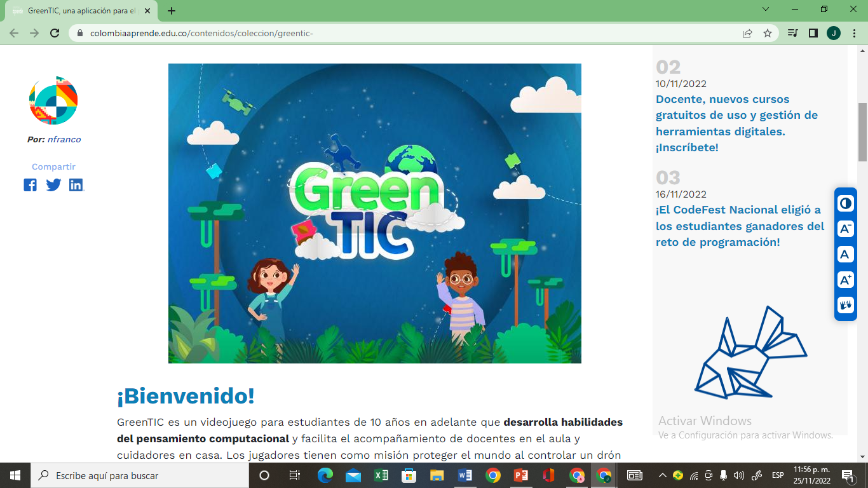Image resolution: width=868 pixels, height=488 pixels.
Task: Open Excel from taskbar
Action: (x=381, y=475)
